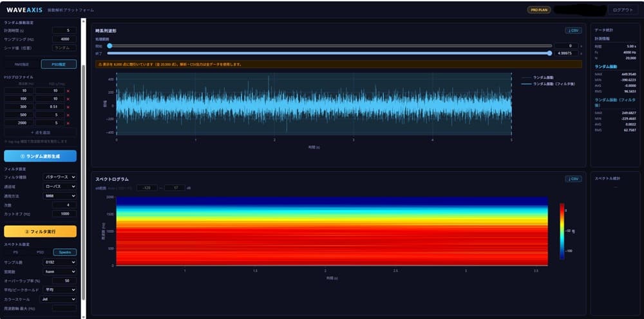Select the Spectro spectrum tab
Screen dimensions: 644x319
coord(65,252)
